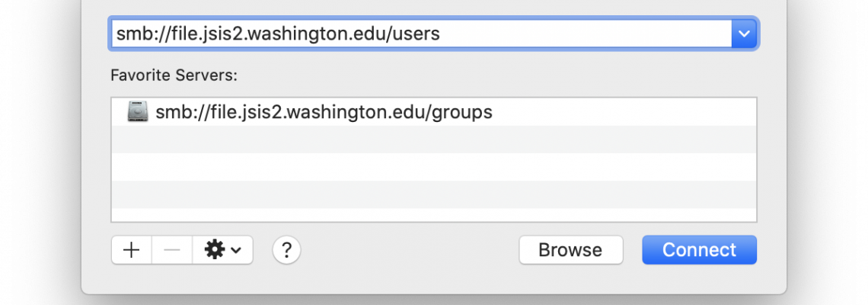
Task: Click the Favorite Servers label
Action: (174, 75)
